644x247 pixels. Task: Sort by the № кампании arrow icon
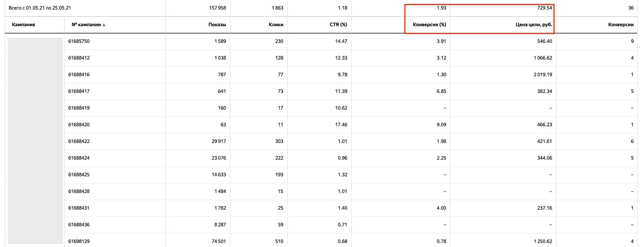click(x=104, y=25)
